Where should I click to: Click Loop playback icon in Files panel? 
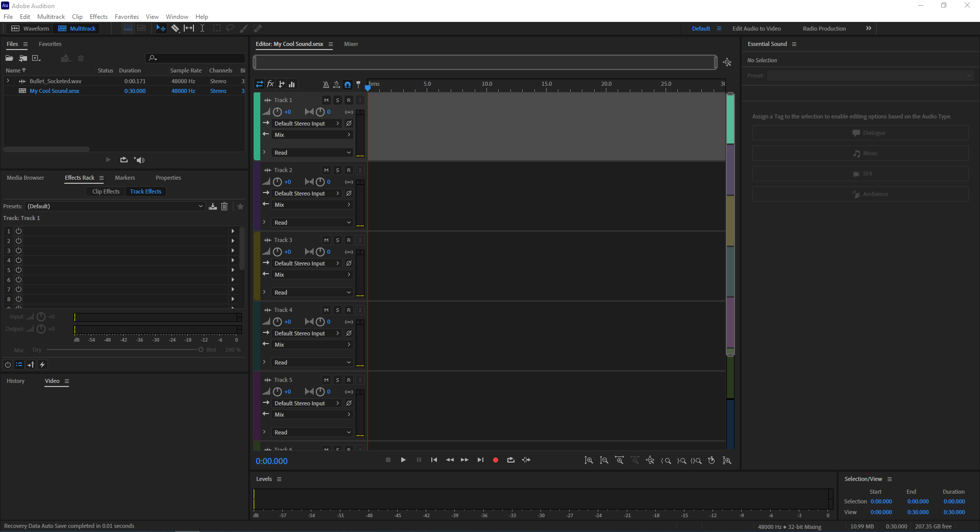(124, 160)
